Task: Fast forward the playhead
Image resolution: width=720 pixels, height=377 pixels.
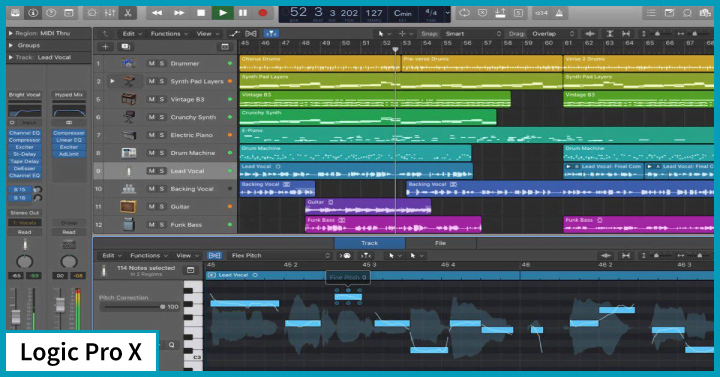Action: (x=179, y=13)
